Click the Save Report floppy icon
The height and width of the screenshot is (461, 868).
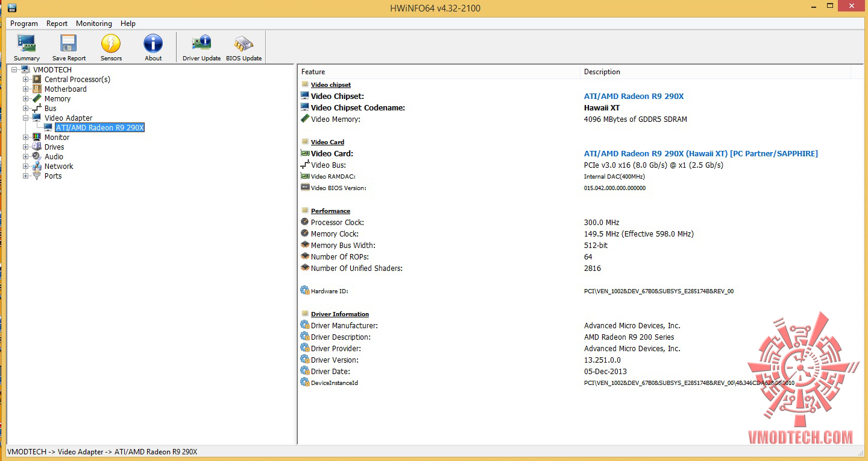tap(69, 43)
